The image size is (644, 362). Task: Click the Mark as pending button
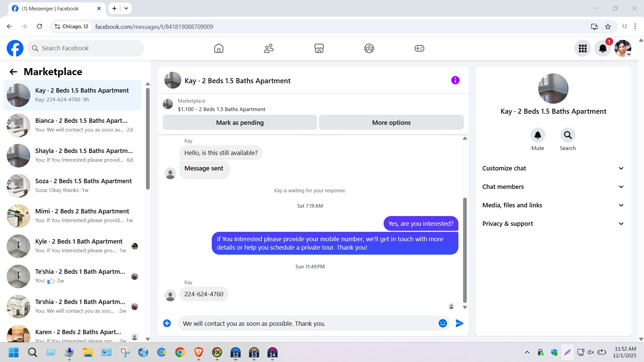(240, 122)
